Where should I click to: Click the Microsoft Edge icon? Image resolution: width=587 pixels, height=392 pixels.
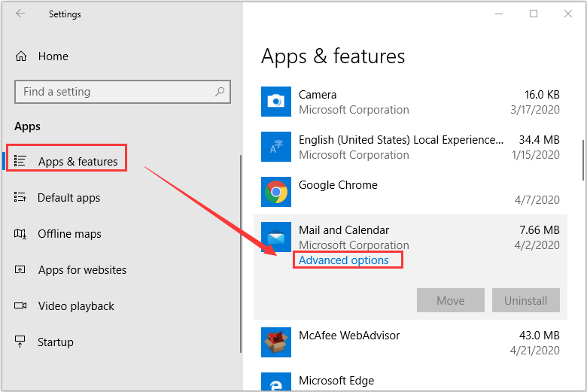point(276,381)
